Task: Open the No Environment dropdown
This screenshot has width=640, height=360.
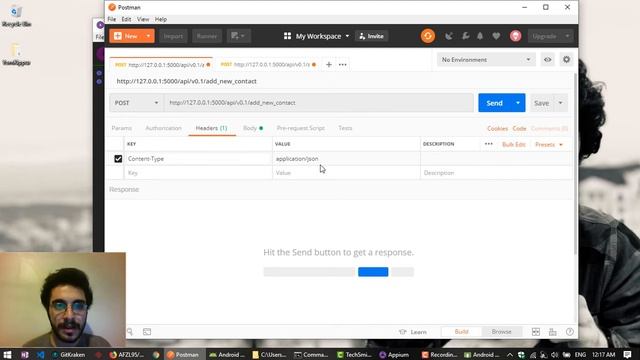Action: click(x=486, y=60)
